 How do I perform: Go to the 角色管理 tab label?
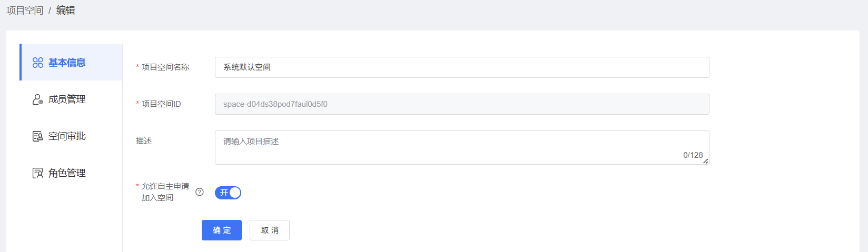pyautogui.click(x=67, y=173)
